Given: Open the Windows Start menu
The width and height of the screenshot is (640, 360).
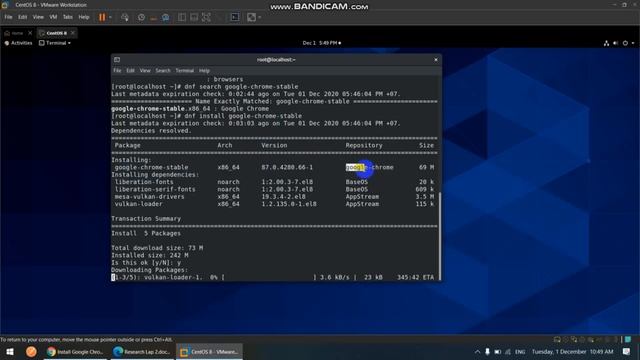Looking at the screenshot, I should 10,351.
